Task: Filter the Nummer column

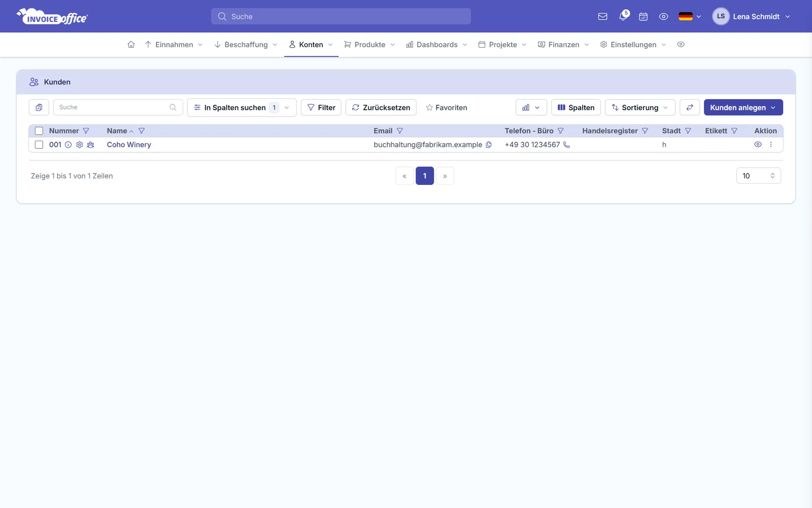Action: click(86, 131)
